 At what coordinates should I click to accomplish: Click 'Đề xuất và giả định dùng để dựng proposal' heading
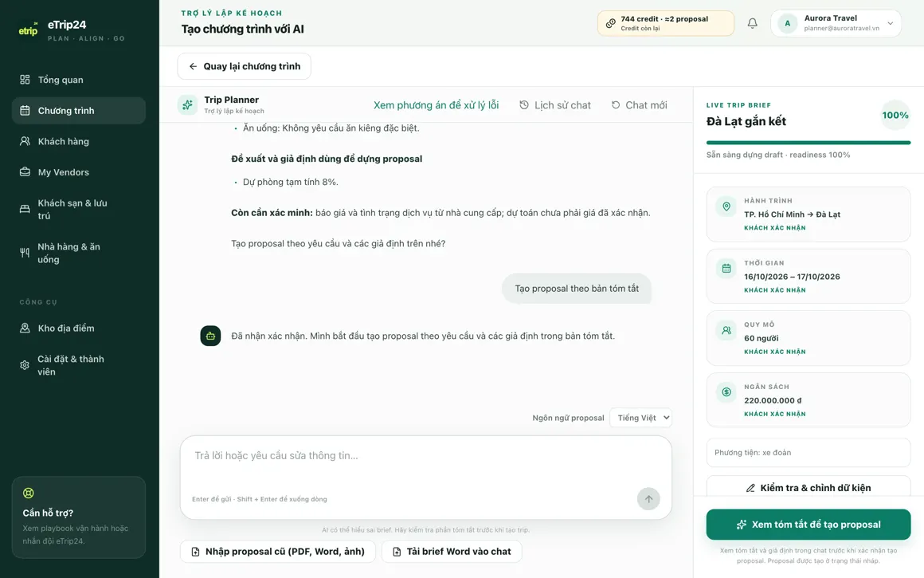click(x=327, y=159)
